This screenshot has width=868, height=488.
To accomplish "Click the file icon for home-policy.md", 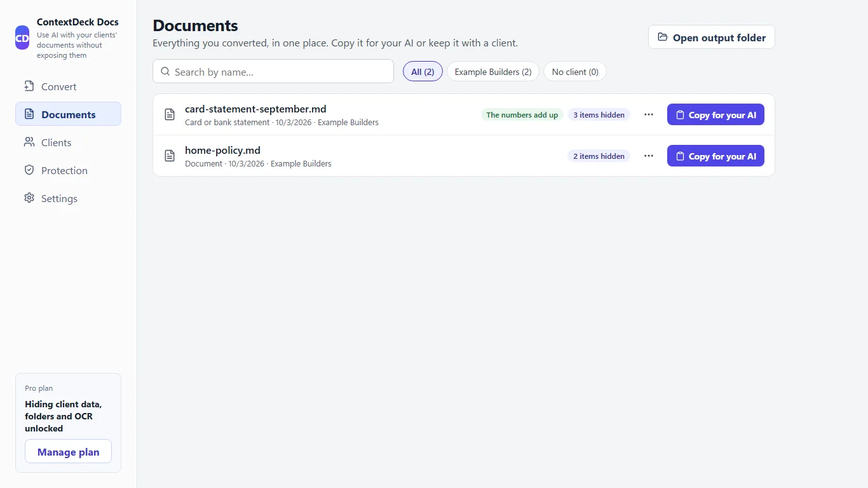I will tap(170, 156).
